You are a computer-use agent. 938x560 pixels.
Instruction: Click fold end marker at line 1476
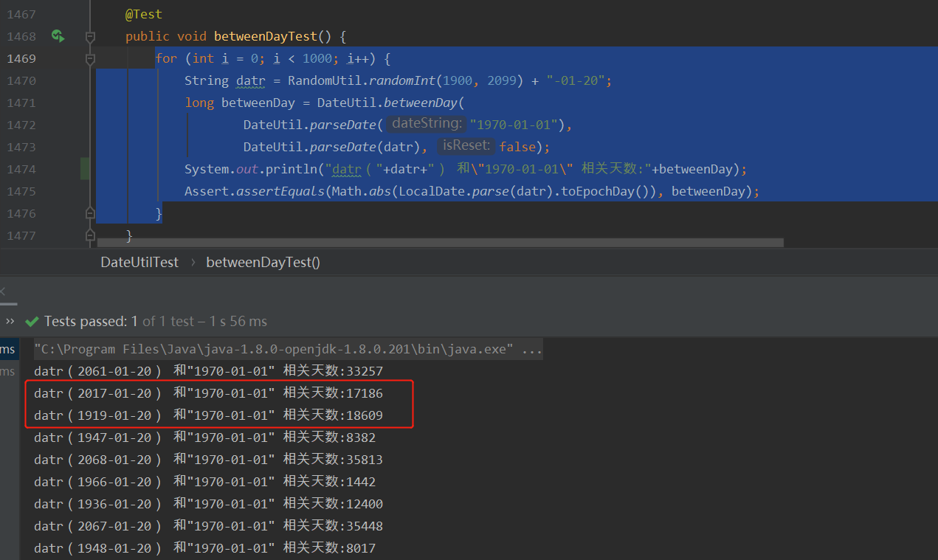90,213
